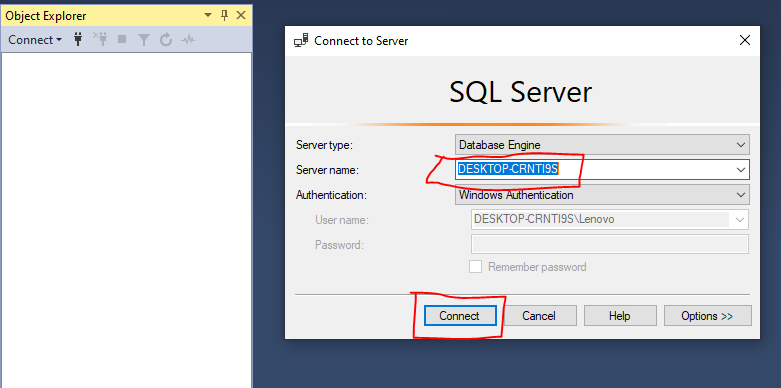Image resolution: width=781 pixels, height=388 pixels.
Task: Click the Disconnect plug icon in Object Explorer
Action: pos(100,39)
